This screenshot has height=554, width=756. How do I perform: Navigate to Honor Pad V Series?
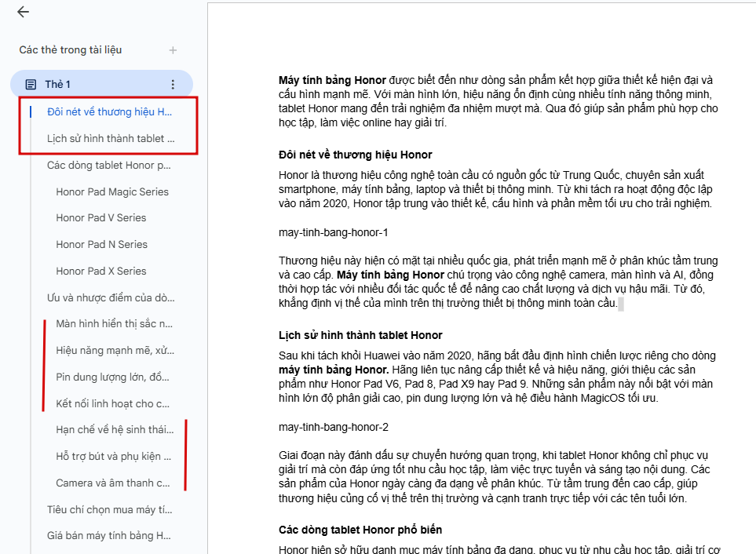(101, 217)
